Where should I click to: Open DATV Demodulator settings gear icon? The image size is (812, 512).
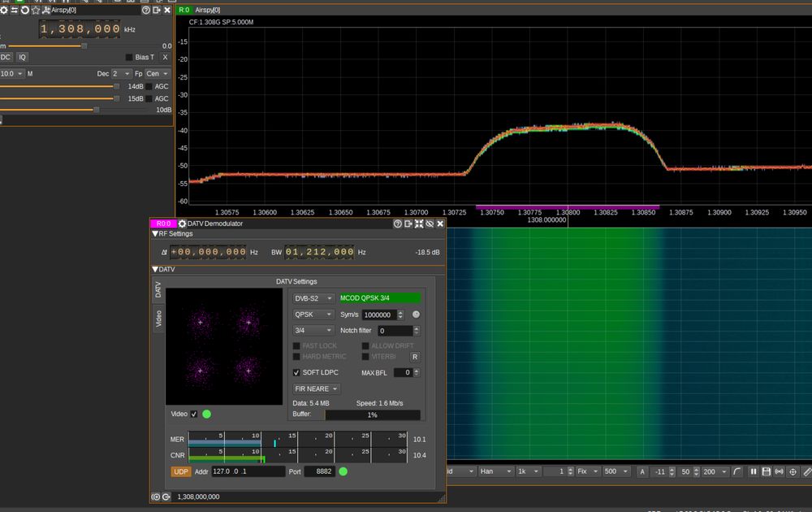182,223
